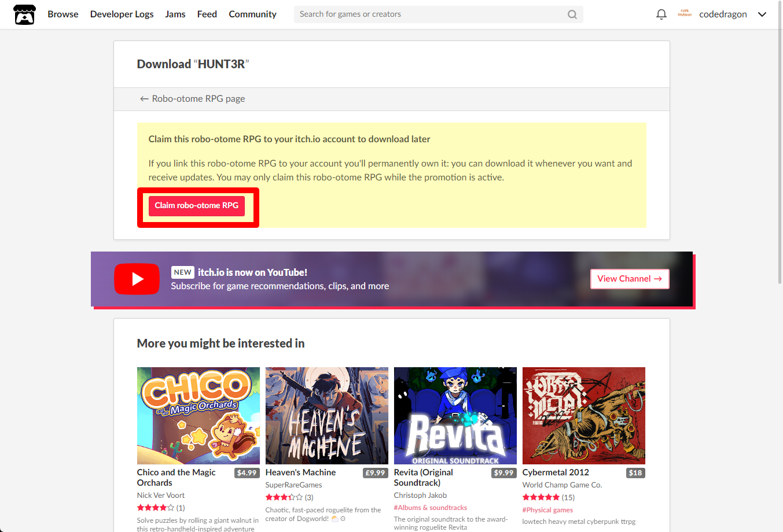Click the search magnifier icon

click(572, 14)
